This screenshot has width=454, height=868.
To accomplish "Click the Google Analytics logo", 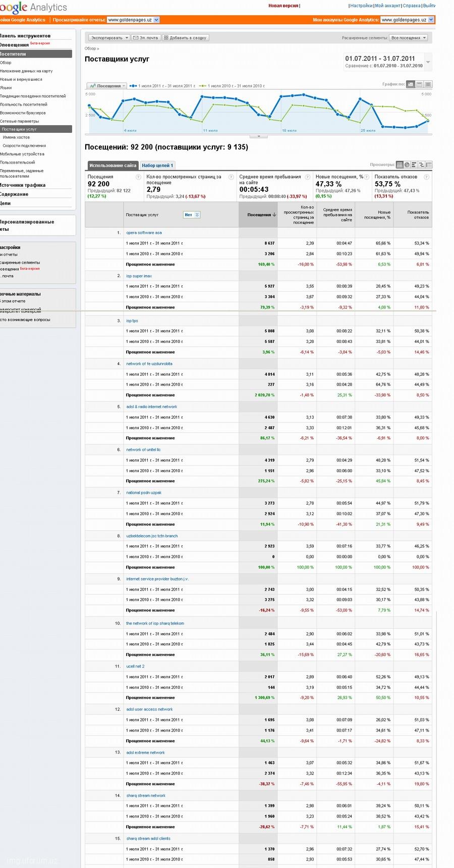I will click(x=33, y=8).
